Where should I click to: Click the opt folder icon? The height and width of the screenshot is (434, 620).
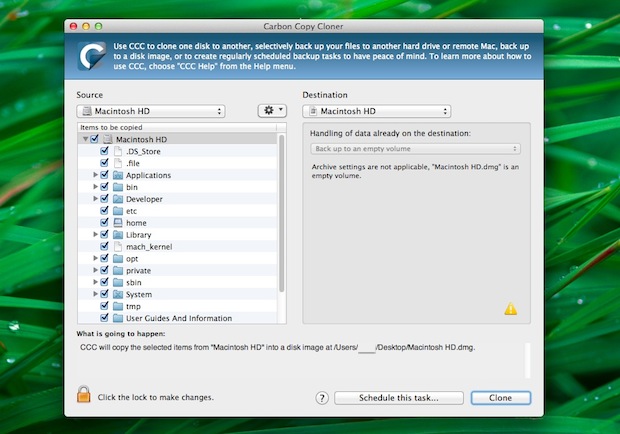[118, 259]
